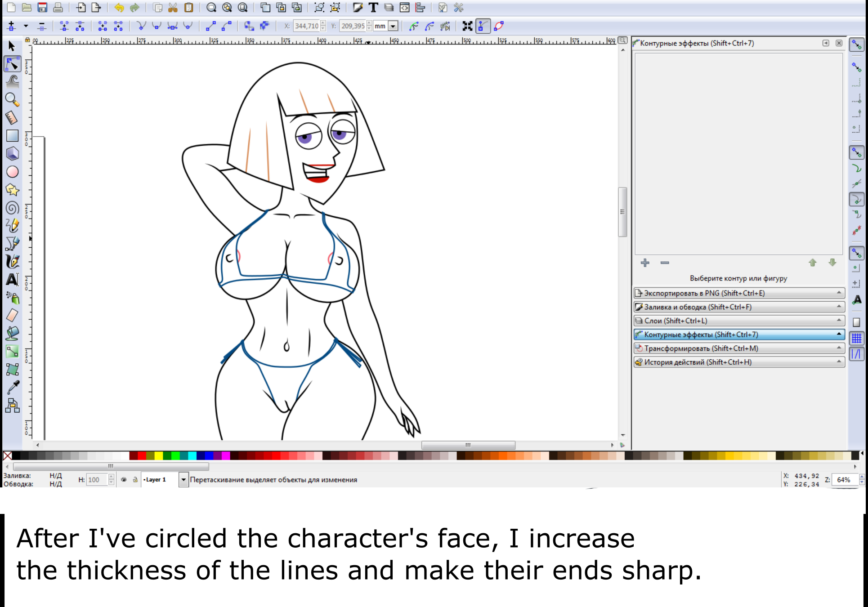Click the Redo arrow icon
The height and width of the screenshot is (607, 868).
point(134,8)
